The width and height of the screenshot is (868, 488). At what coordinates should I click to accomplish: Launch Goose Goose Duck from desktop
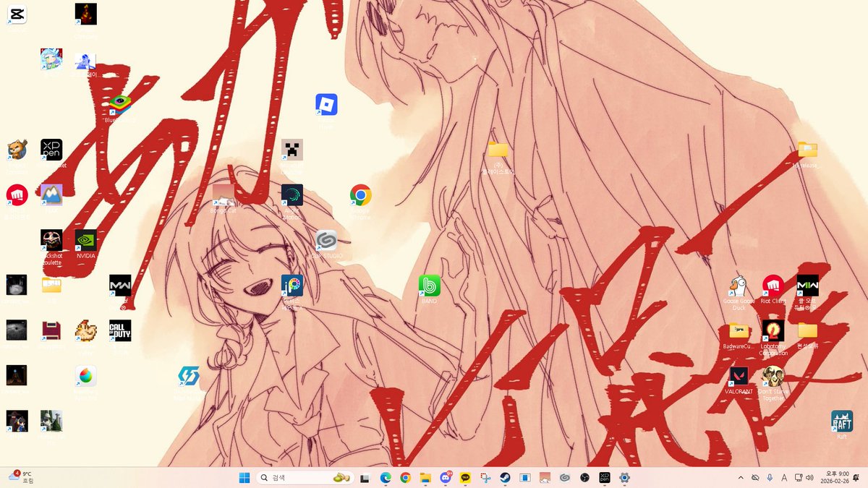(739, 286)
